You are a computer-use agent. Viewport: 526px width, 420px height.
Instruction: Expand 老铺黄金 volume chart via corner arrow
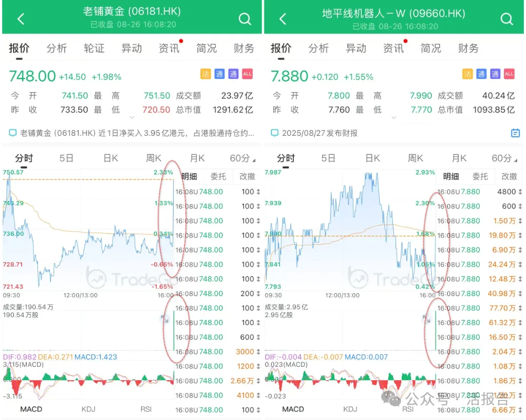[165, 318]
